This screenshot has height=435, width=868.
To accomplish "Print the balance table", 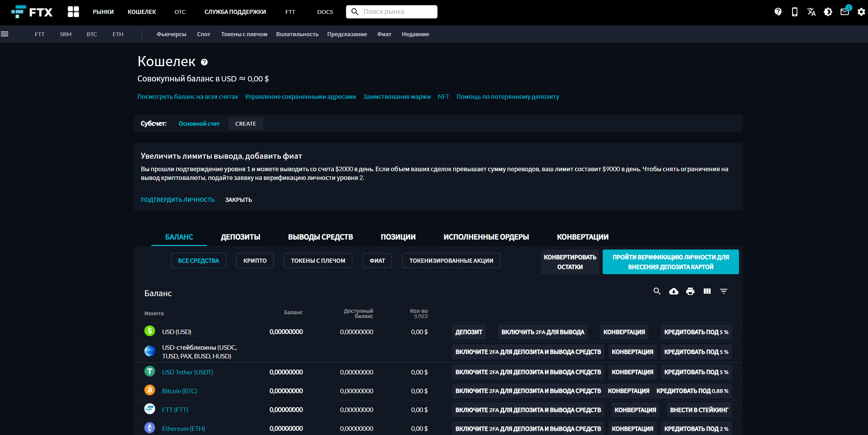I will (x=690, y=291).
